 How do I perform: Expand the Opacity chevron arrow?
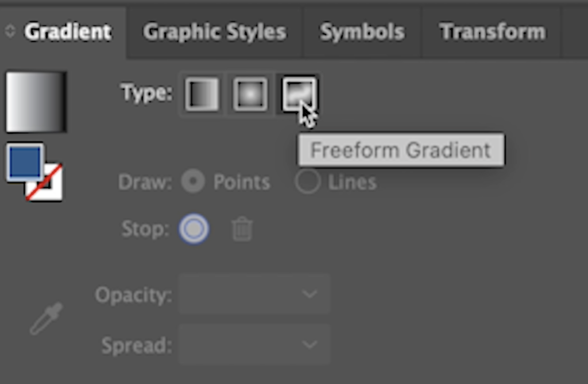pos(310,294)
